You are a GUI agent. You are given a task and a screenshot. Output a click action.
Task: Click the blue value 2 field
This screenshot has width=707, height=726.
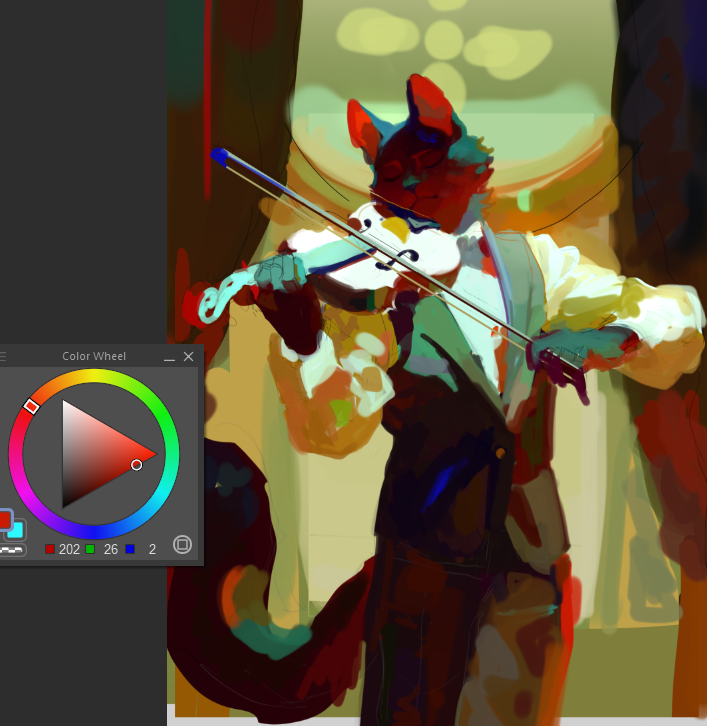point(151,549)
